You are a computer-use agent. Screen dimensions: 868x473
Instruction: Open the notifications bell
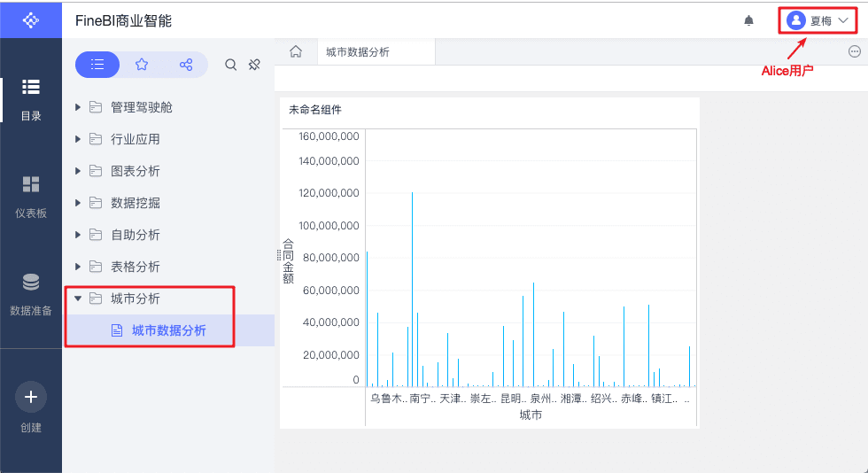pyautogui.click(x=748, y=20)
